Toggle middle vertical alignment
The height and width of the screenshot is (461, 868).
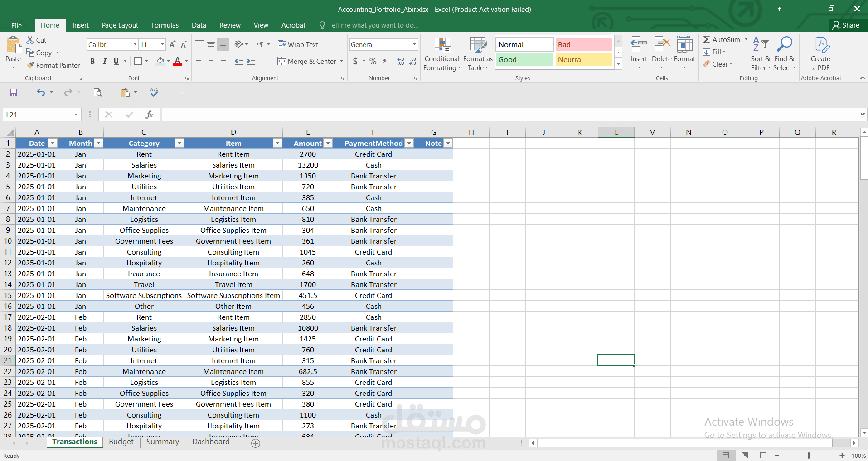[x=211, y=44]
